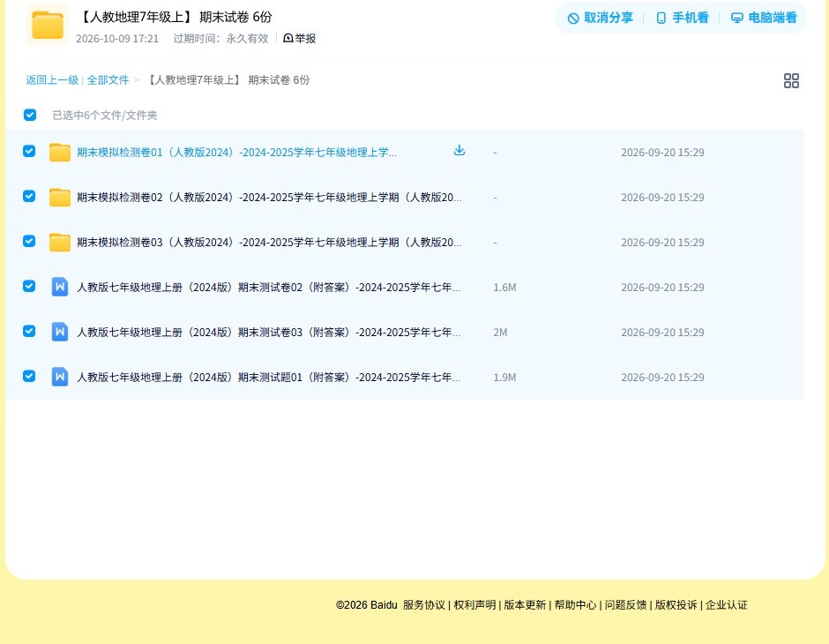Click 手机看 to view on phone
This screenshot has width=829, height=644.
coord(682,18)
